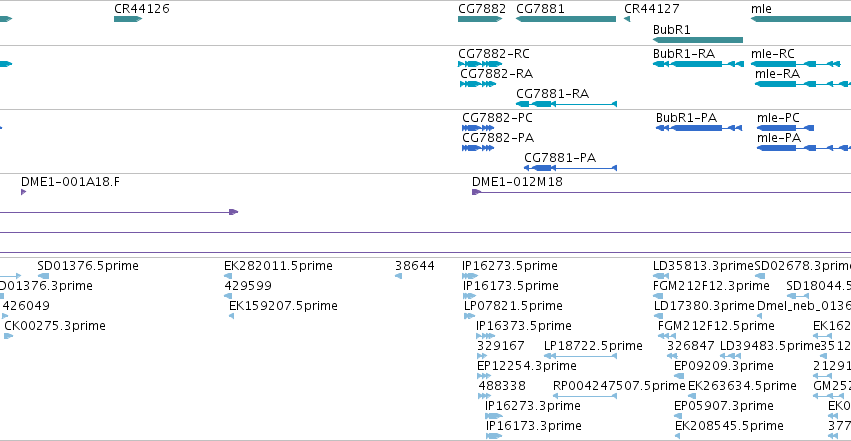Select the BubR1 gene feature
The image size is (851, 441).
coord(698,40)
